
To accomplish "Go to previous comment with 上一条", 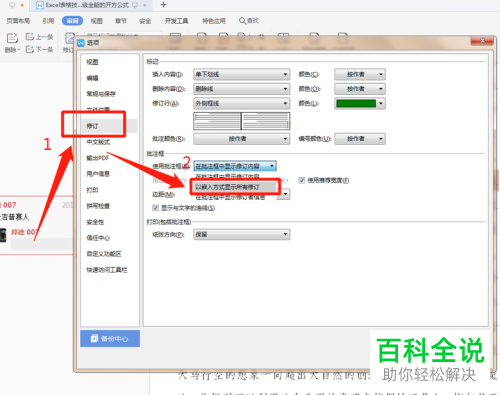I will pos(40,37).
